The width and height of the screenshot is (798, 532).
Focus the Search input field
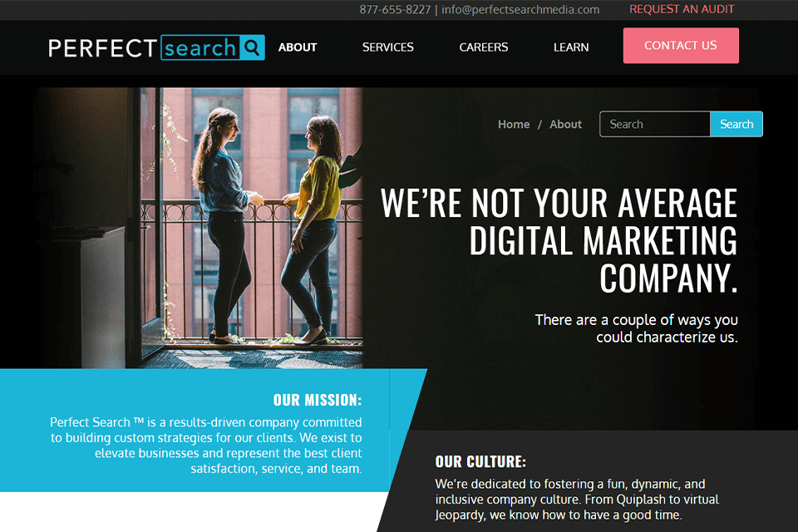tap(655, 124)
